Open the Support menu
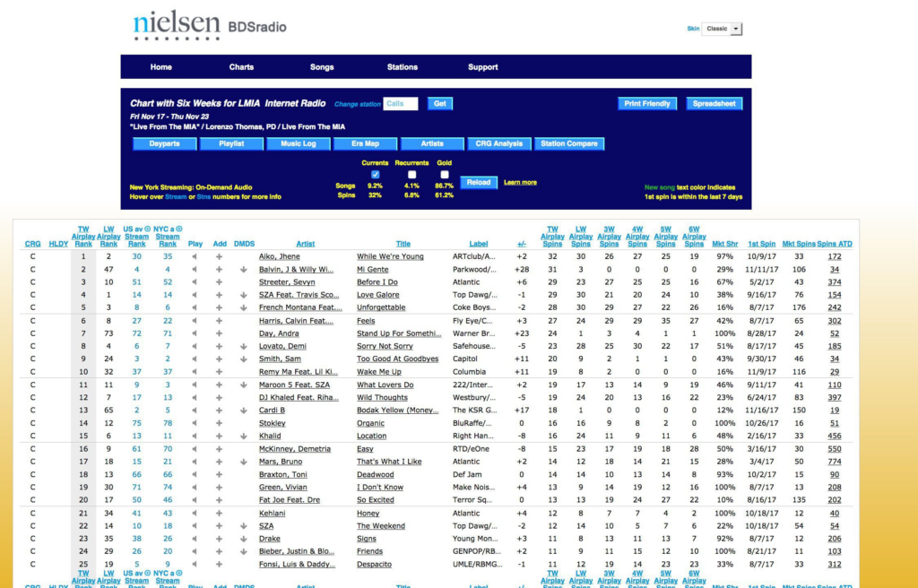Image resolution: width=918 pixels, height=588 pixels. [483, 67]
